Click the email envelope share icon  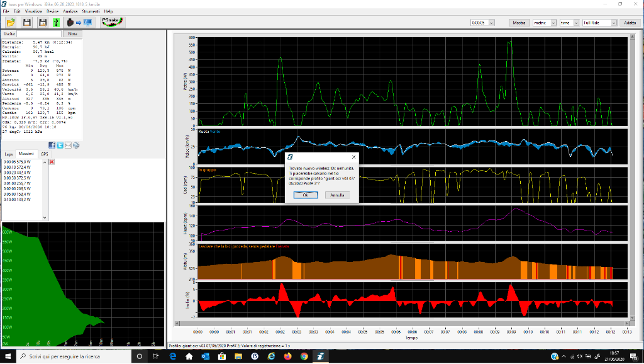[x=68, y=145]
